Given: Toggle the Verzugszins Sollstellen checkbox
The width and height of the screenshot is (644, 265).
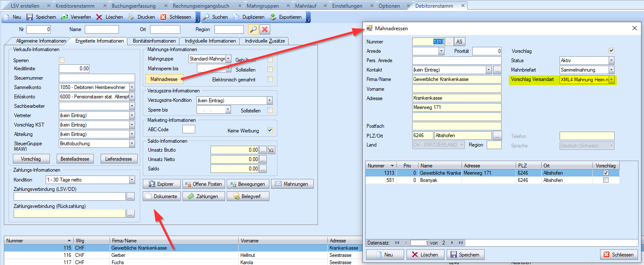Looking at the screenshot, I should (x=270, y=110).
